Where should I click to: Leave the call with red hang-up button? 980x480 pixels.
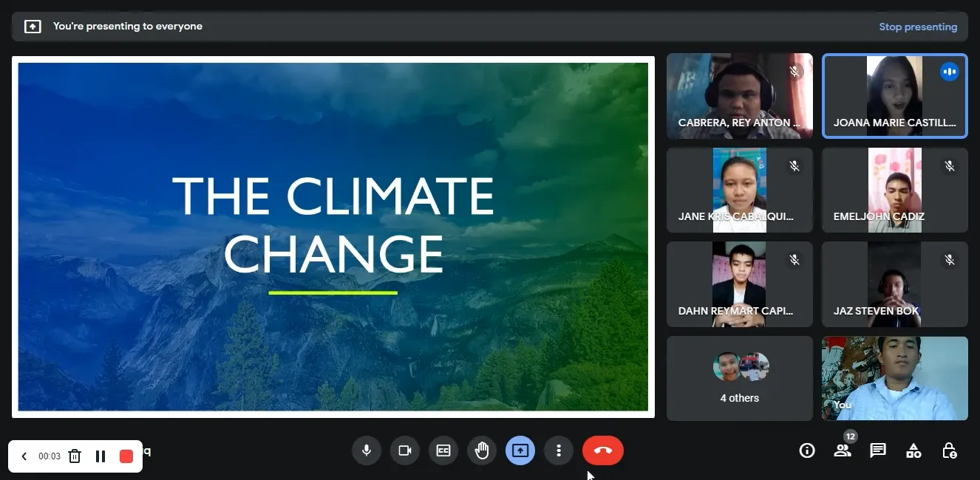point(603,450)
